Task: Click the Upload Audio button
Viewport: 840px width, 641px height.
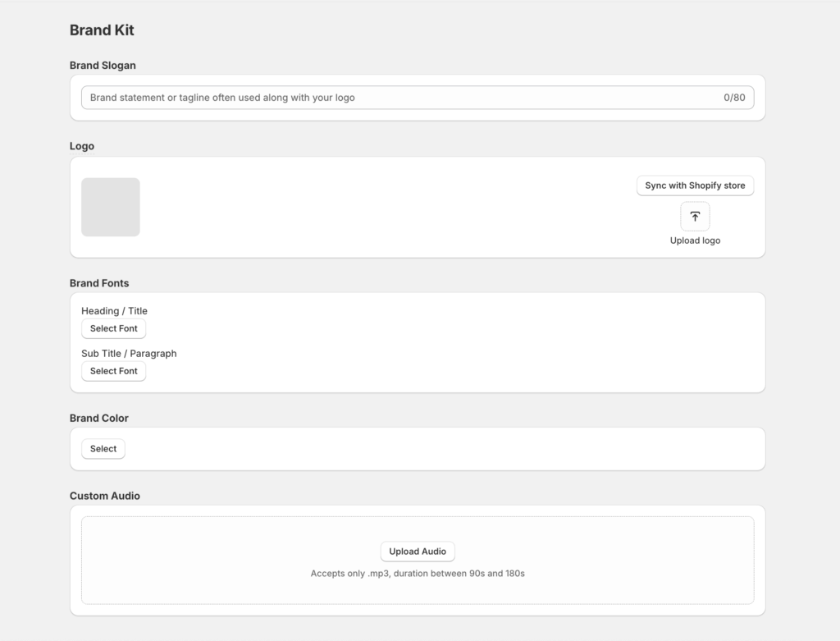Action: (418, 552)
